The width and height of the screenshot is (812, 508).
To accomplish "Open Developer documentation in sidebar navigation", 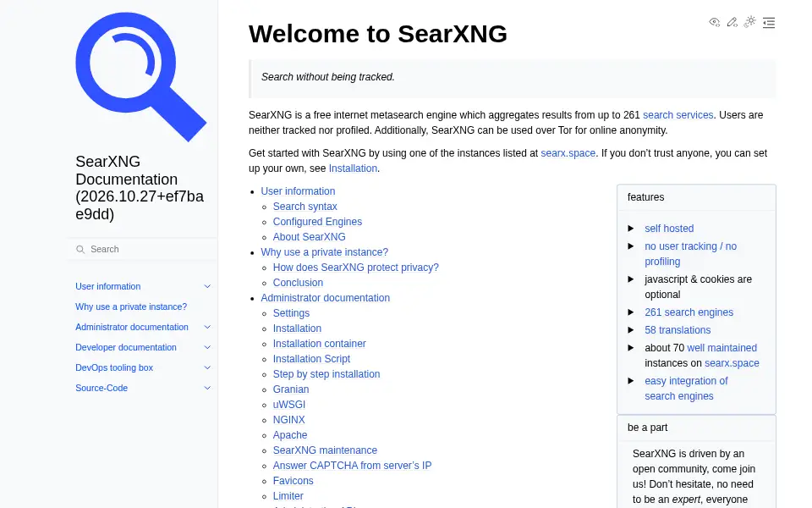I will [126, 347].
